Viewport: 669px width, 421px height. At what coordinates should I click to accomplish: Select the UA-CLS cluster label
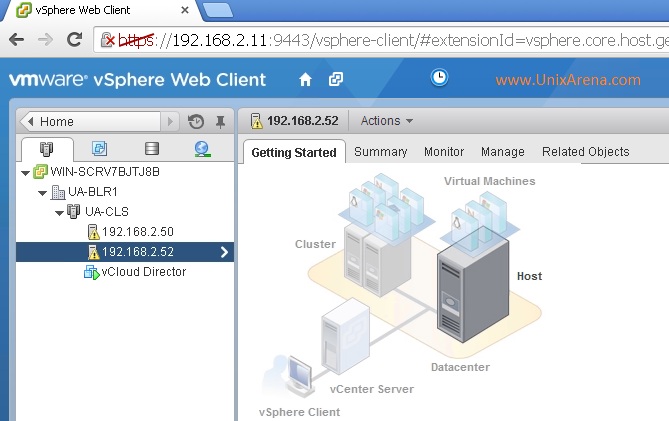107,212
